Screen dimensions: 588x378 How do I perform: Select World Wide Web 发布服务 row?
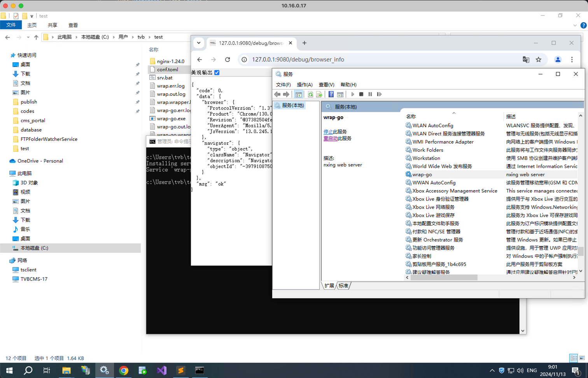coord(492,166)
